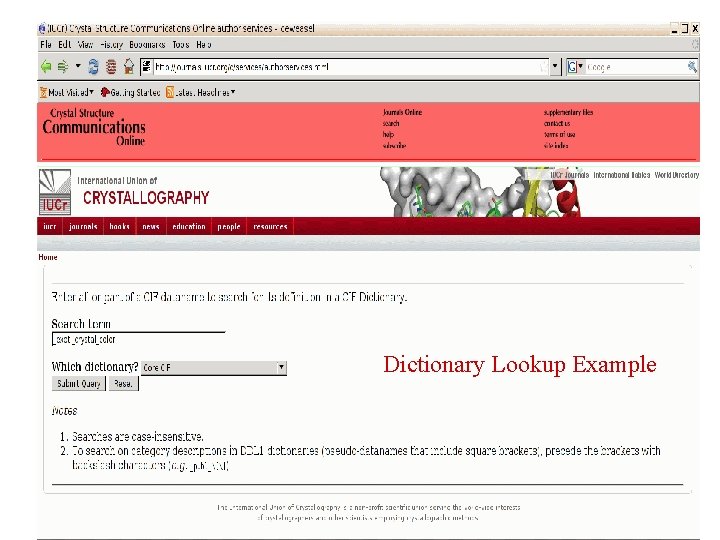The width and height of the screenshot is (720, 540).
Task: Select the education navigation tab
Action: [189, 226]
